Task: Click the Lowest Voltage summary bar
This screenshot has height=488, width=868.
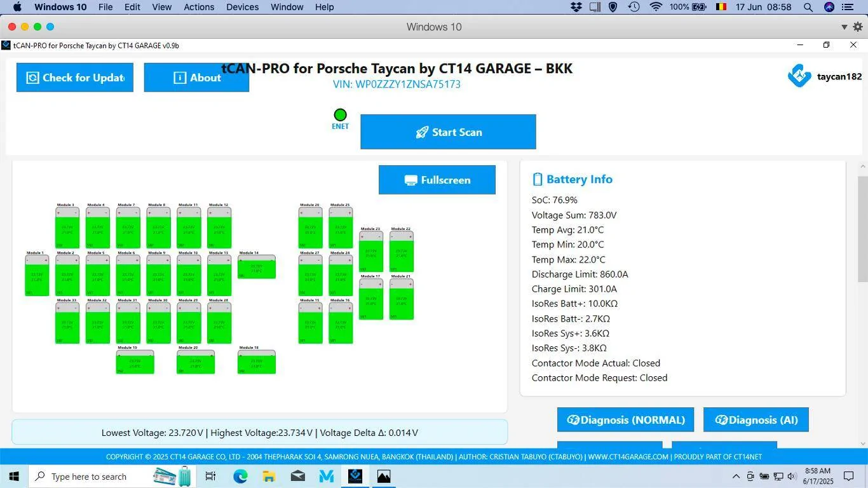Action: [259, 432]
